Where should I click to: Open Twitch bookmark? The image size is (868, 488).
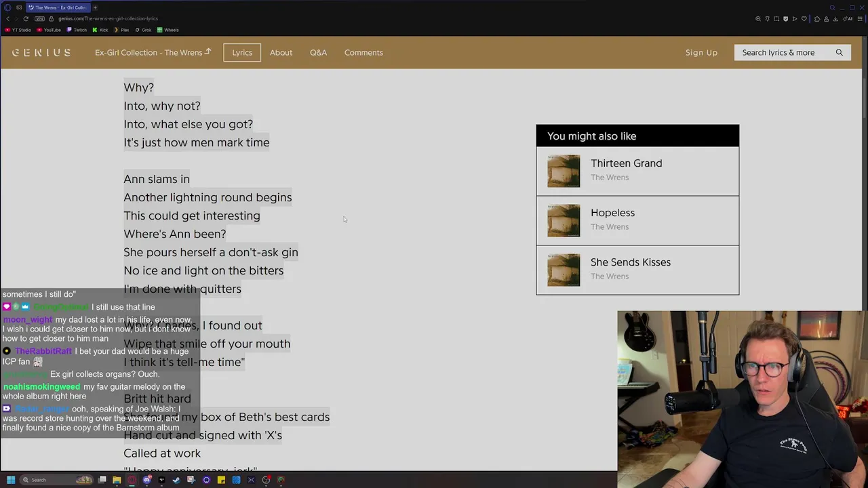click(77, 30)
